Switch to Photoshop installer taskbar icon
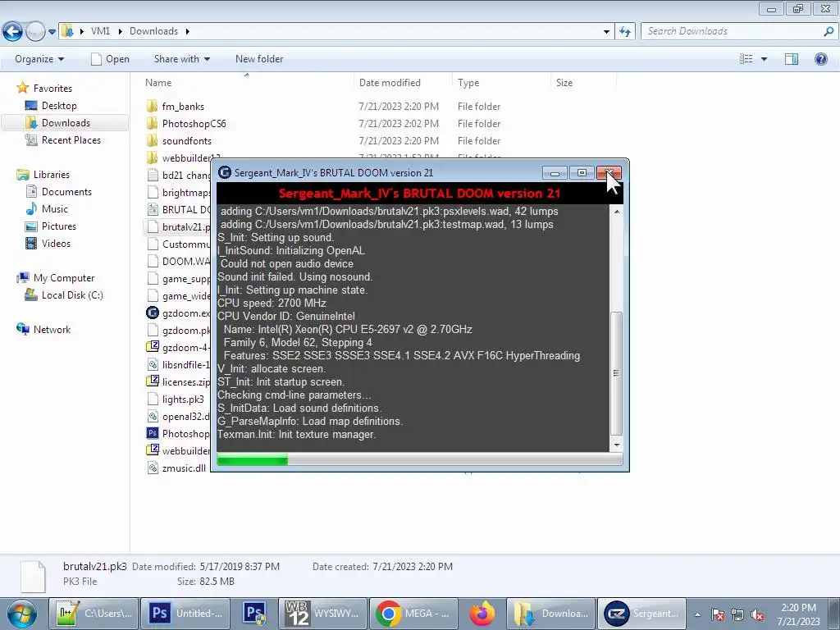Image resolution: width=840 pixels, height=630 pixels. 254,614
